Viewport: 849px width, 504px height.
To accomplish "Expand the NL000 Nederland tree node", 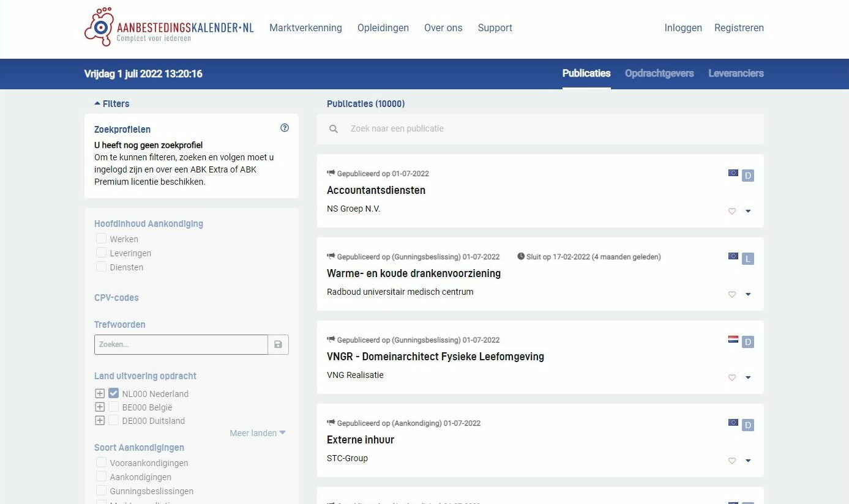I will point(100,393).
